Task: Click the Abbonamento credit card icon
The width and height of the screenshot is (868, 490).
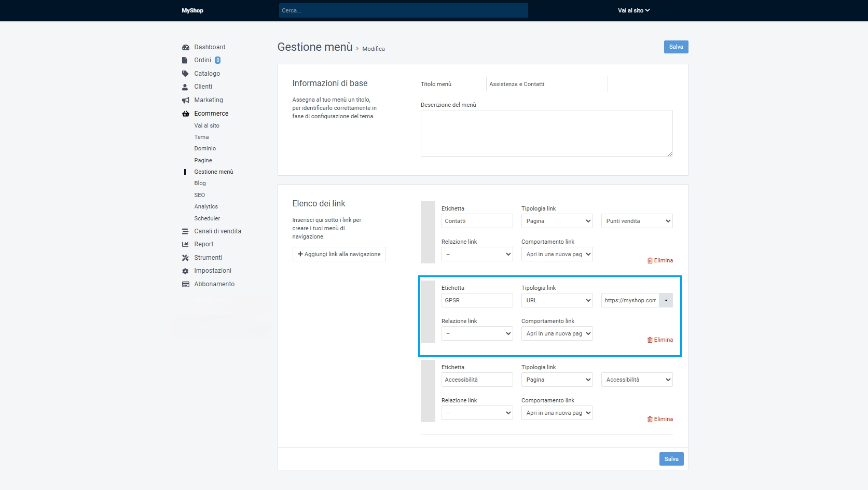Action: 185,284
